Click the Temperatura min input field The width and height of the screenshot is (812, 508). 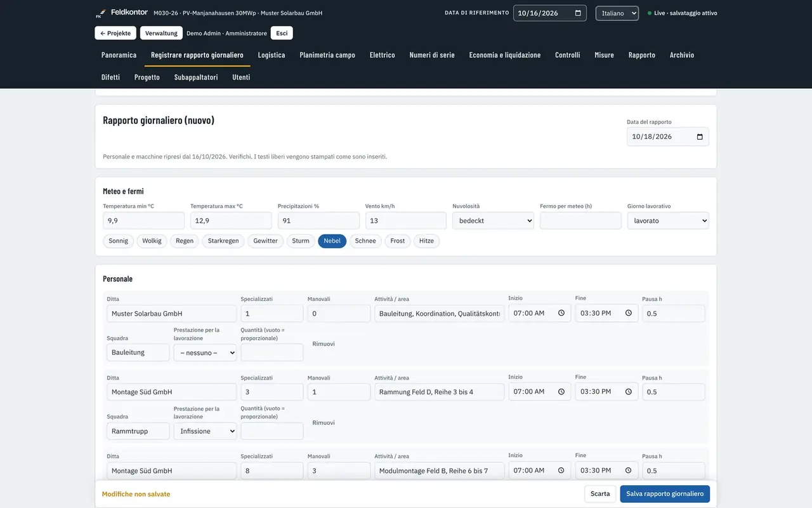(144, 221)
